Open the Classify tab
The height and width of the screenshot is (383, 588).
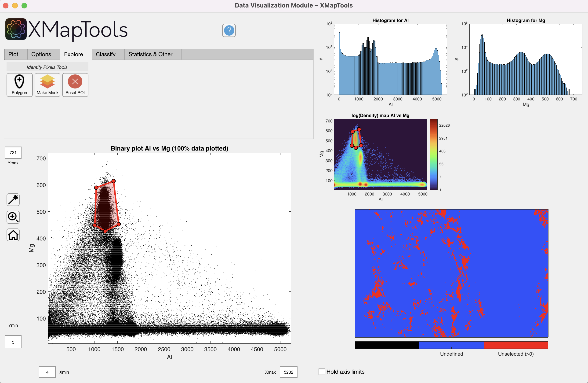[x=106, y=54]
